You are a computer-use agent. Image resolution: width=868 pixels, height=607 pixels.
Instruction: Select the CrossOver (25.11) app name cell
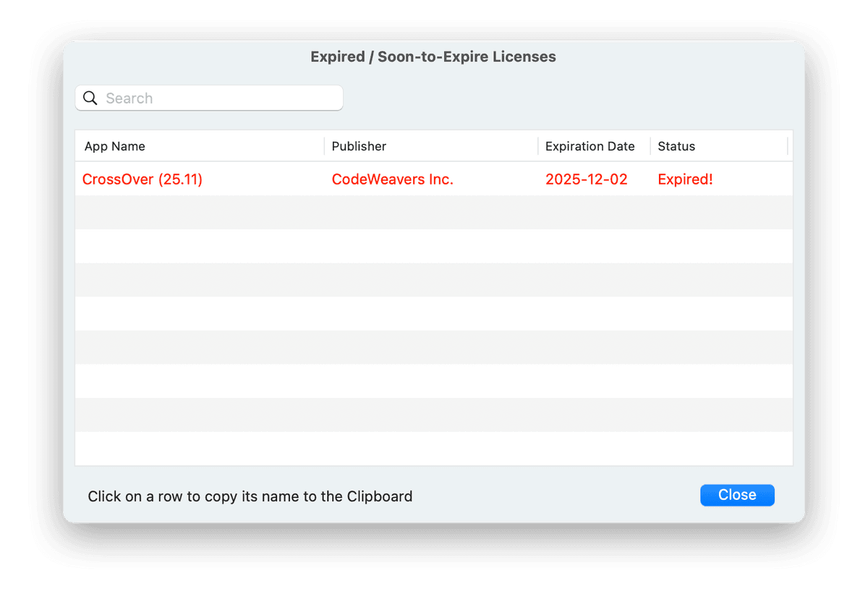(x=142, y=179)
